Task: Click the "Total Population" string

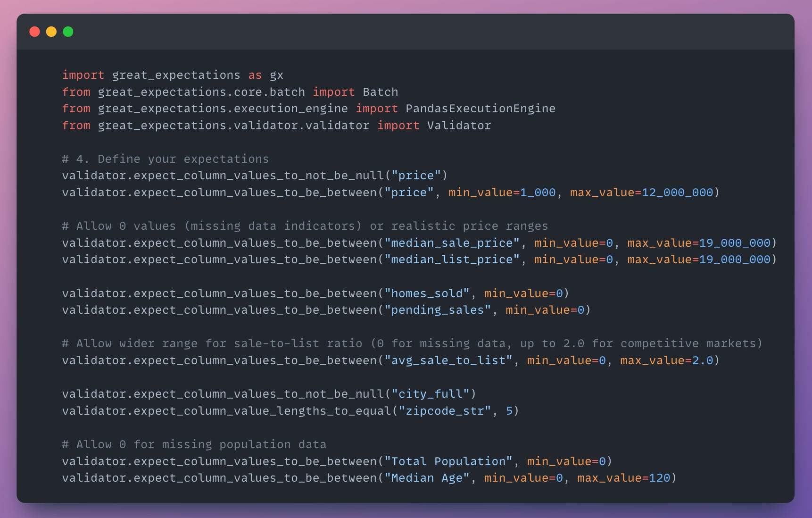Action: [448, 461]
